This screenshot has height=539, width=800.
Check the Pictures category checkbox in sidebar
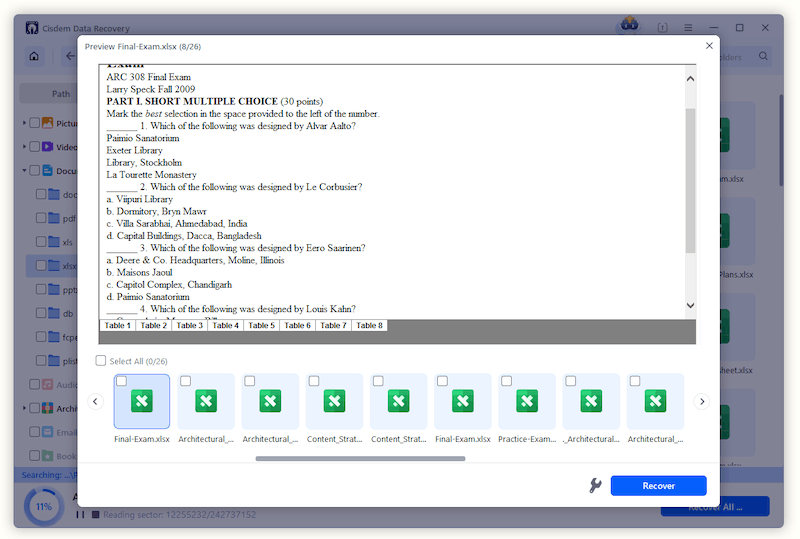point(35,122)
